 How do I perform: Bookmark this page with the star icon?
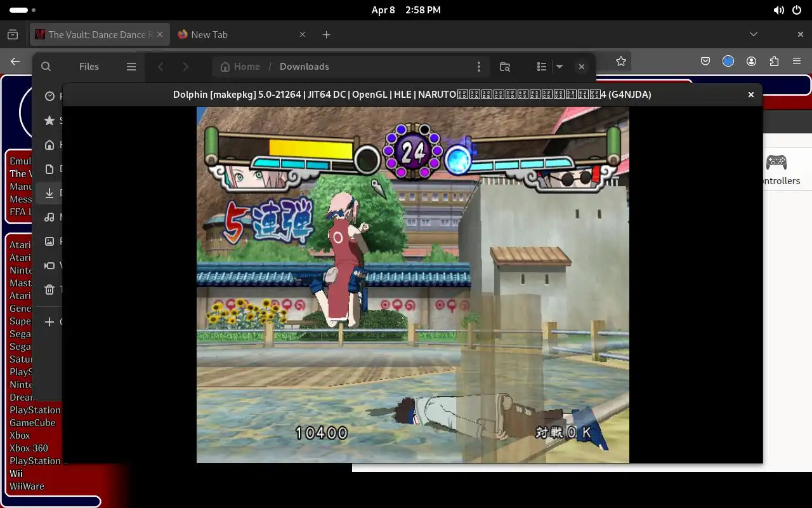pos(621,61)
